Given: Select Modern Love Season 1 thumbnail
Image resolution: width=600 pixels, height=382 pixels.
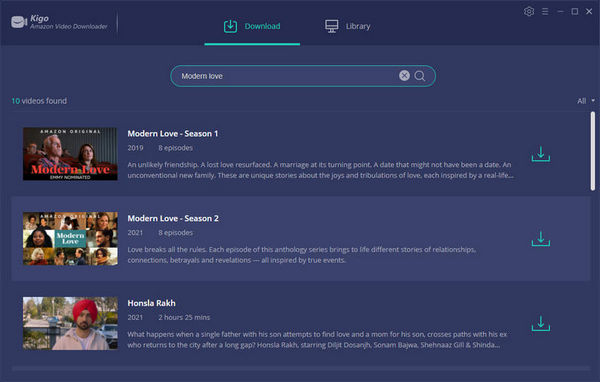Looking at the screenshot, I should click(70, 154).
